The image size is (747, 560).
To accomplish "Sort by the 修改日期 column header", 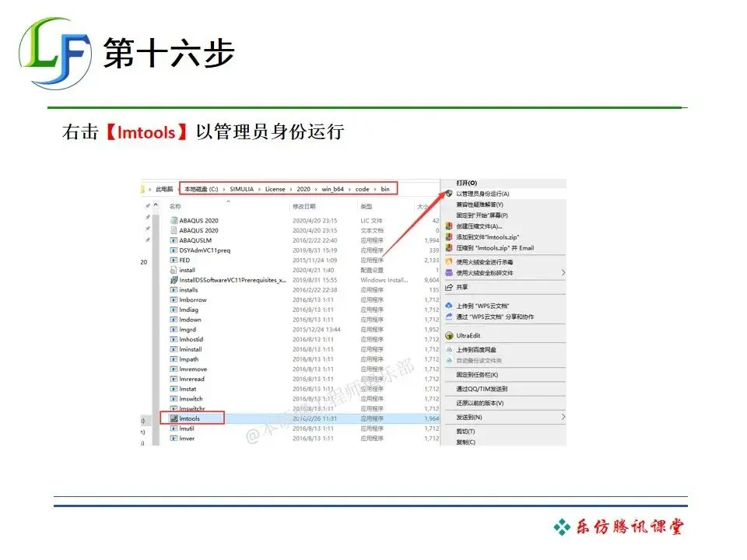I will (x=304, y=207).
